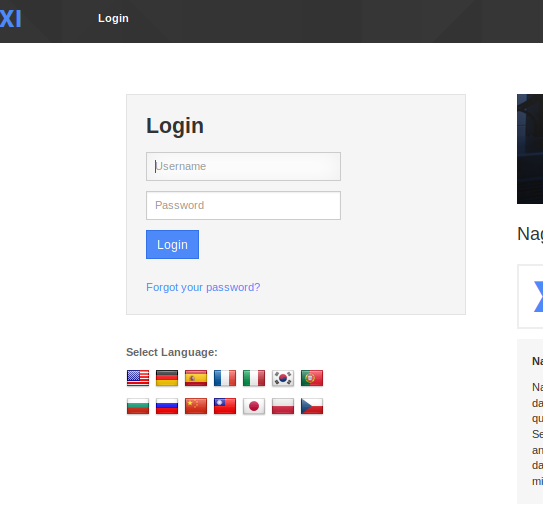Image resolution: width=543 pixels, height=511 pixels.
Task: Click the Nagios XI logo in header
Action: [10, 19]
